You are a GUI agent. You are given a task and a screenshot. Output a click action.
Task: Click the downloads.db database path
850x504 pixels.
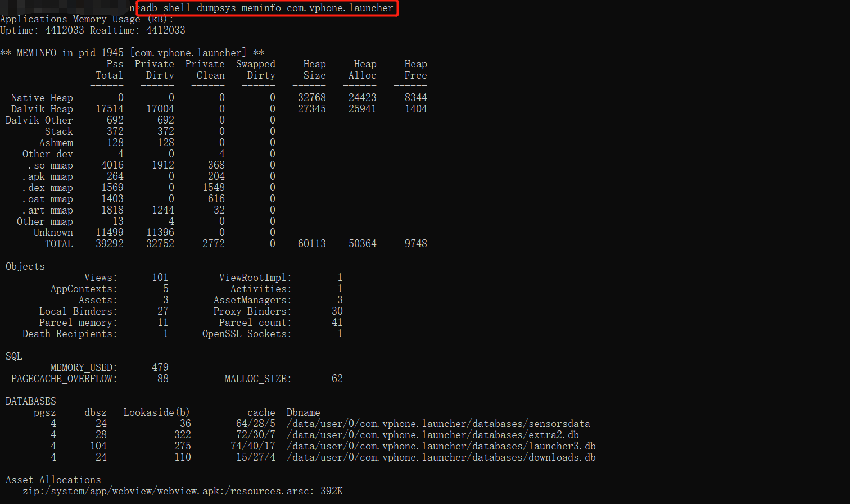(441, 457)
